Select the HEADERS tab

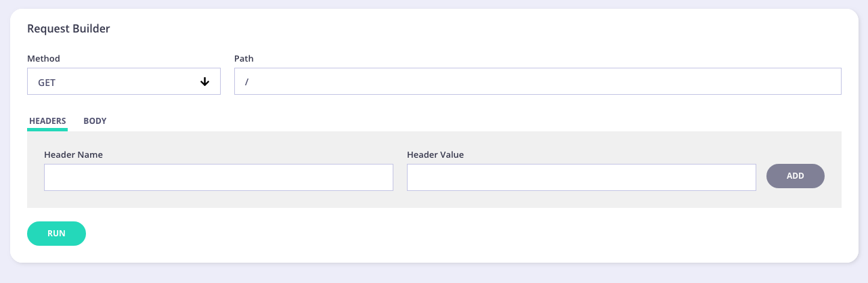coord(47,121)
